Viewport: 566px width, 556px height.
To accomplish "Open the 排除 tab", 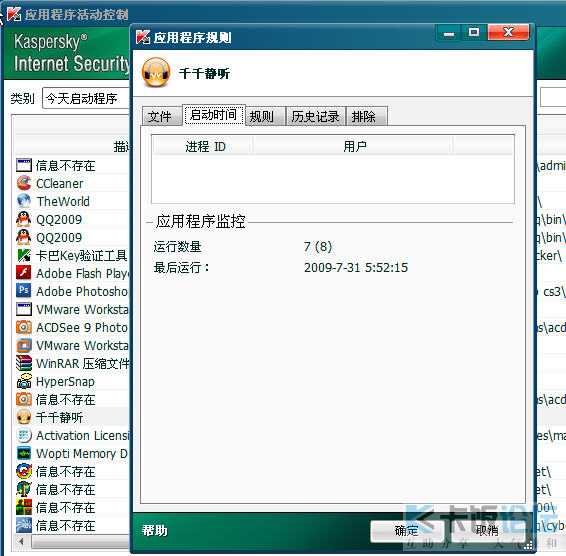I will point(366,116).
